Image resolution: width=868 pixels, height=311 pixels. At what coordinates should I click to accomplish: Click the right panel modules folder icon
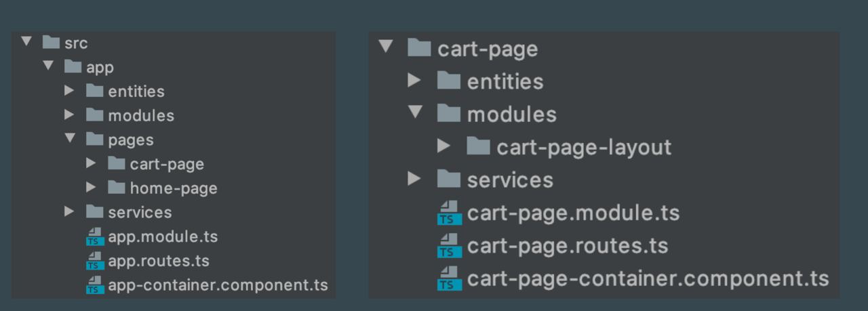click(x=449, y=114)
